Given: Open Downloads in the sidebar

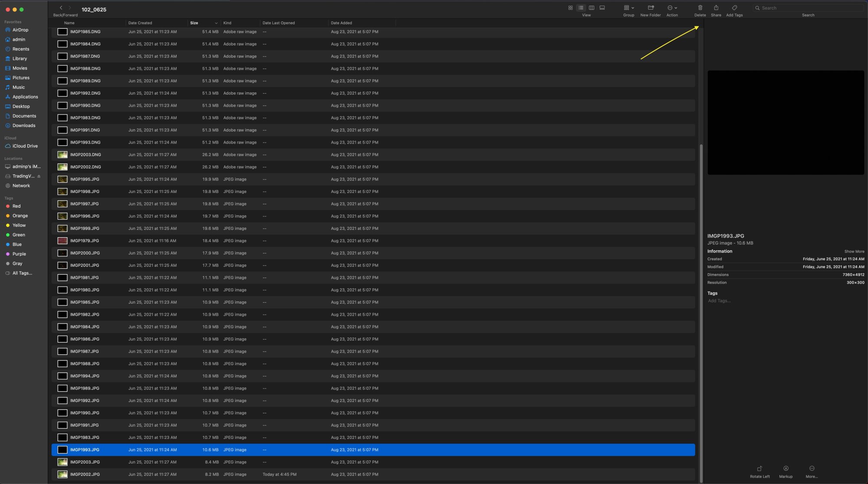Looking at the screenshot, I should pyautogui.click(x=24, y=125).
